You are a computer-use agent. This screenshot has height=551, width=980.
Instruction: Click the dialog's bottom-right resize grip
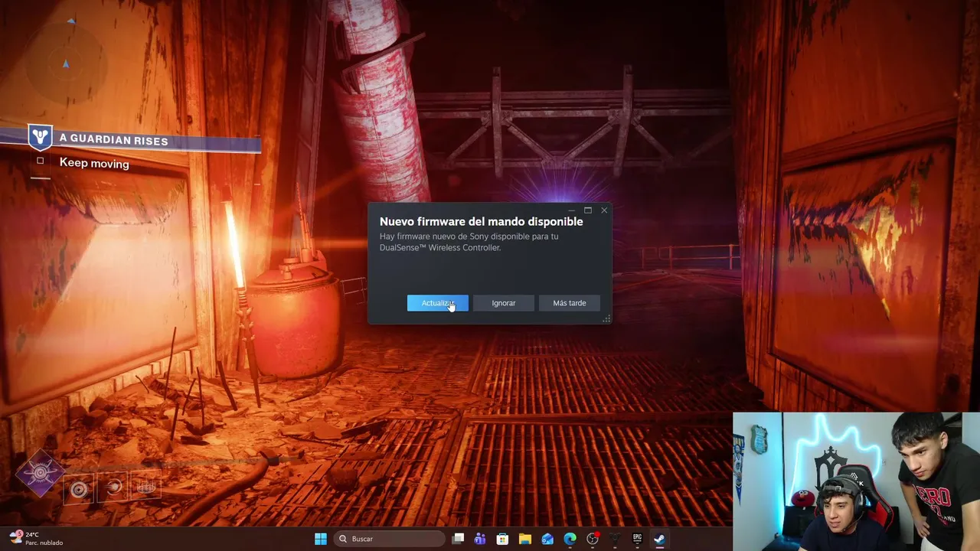606,319
